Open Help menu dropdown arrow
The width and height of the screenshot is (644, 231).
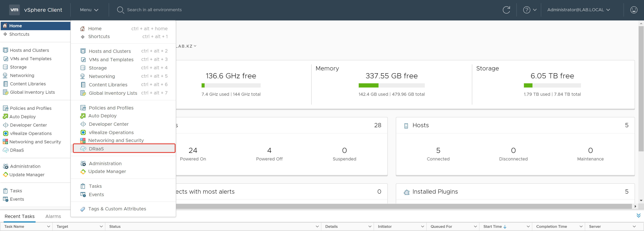[x=535, y=10]
